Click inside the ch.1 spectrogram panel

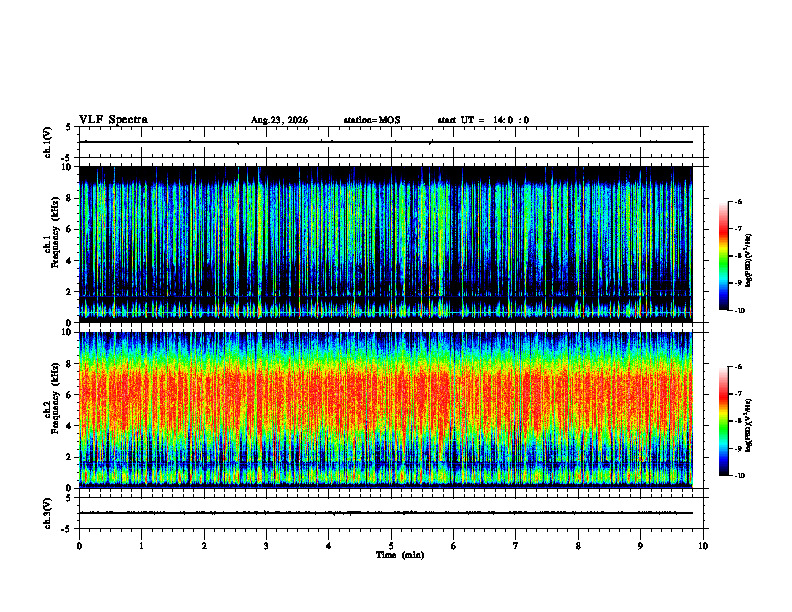385,244
